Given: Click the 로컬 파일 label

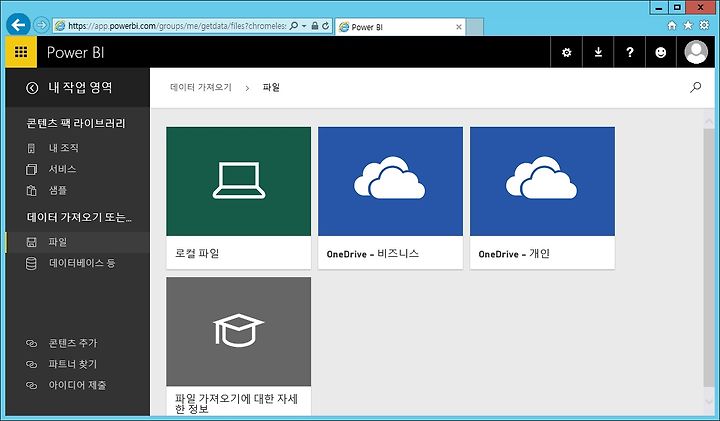Looking at the screenshot, I should click(x=197, y=253).
